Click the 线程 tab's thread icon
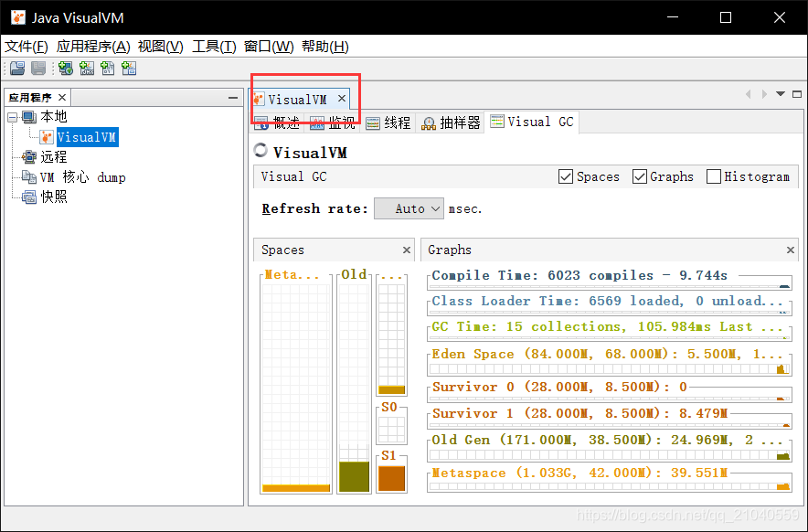 pos(373,123)
